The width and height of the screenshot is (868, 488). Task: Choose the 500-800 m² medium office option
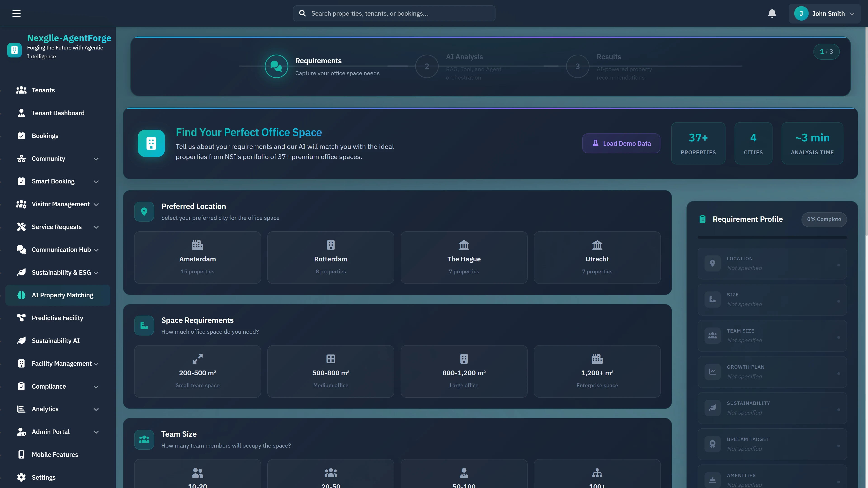[x=330, y=371]
